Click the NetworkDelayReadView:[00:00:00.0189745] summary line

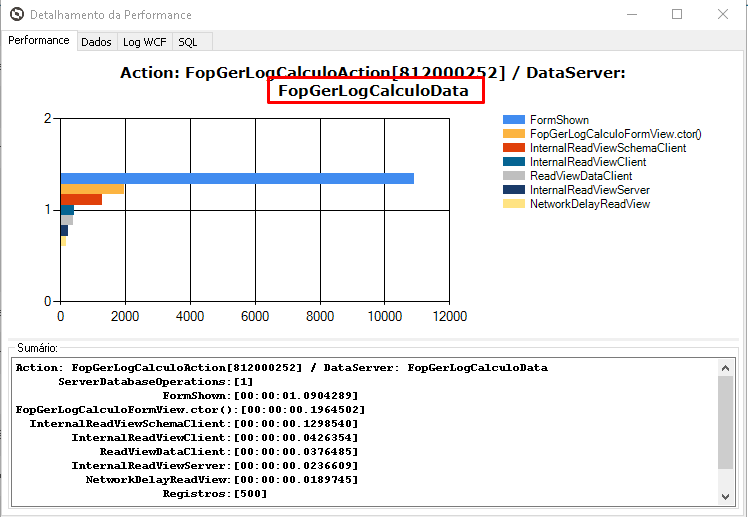pos(222,479)
